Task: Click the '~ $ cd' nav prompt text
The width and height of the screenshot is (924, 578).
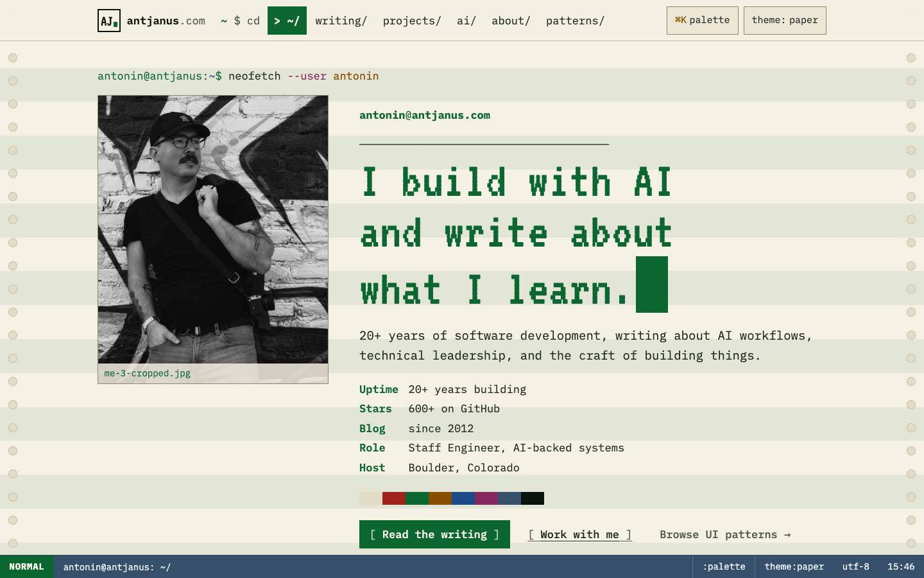Action: 241,21
